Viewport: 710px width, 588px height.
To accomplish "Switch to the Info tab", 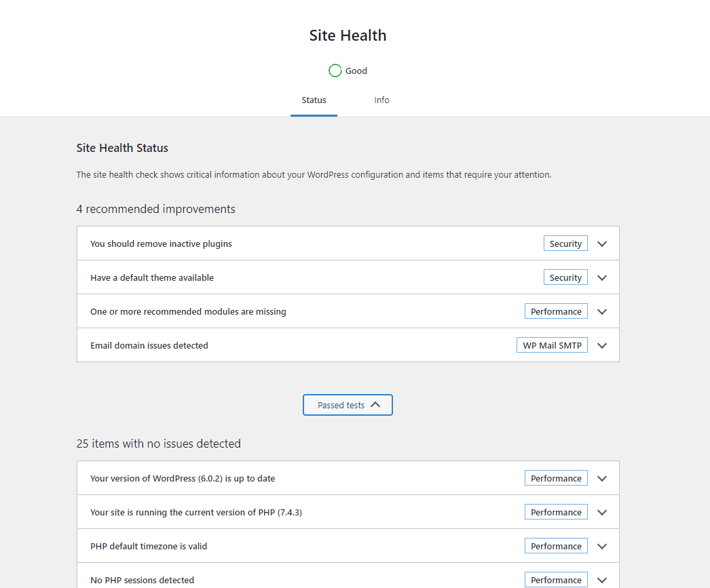I will coord(381,100).
